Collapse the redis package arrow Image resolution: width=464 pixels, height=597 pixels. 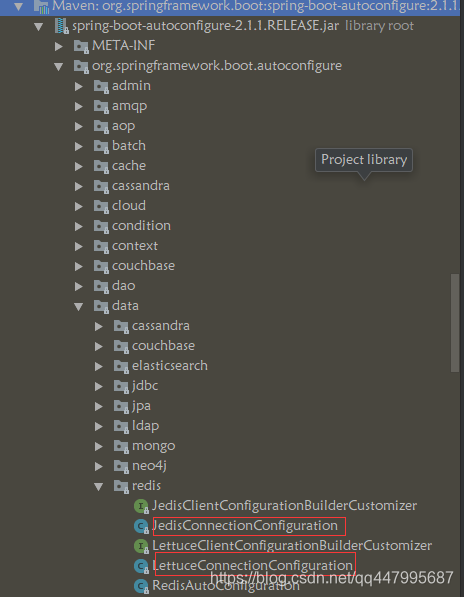coord(99,487)
